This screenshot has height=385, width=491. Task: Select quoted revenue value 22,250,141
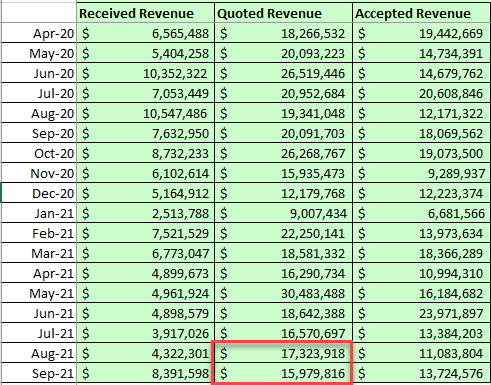pyautogui.click(x=283, y=233)
